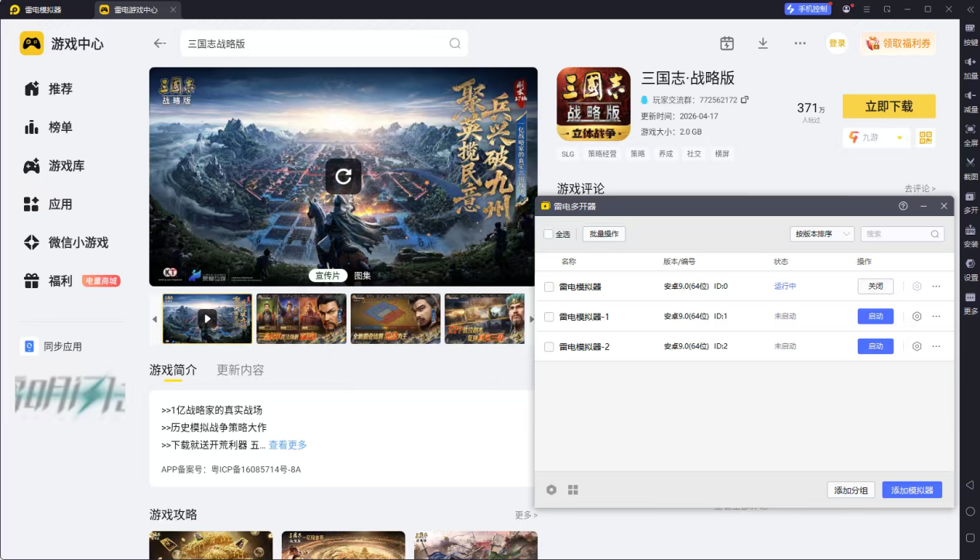This screenshot has width=980, height=560.
Task: Click 更多 next to 游戏攻略
Action: pos(526,515)
